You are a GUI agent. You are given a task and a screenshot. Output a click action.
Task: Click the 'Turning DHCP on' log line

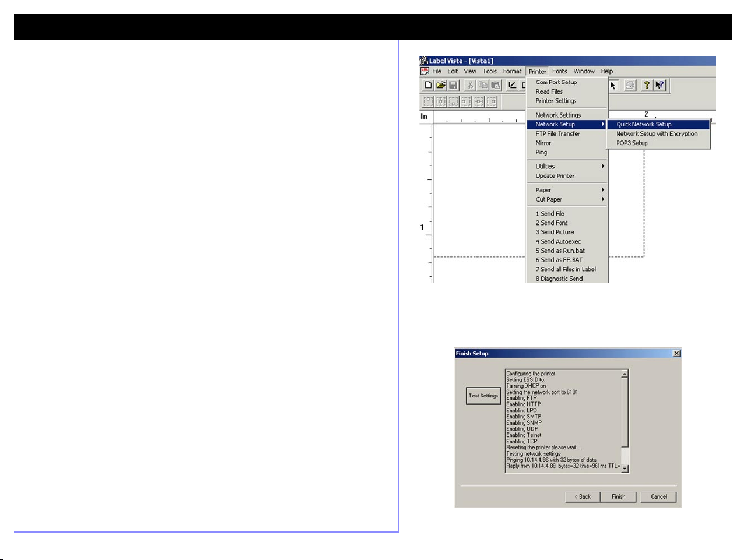(526, 386)
